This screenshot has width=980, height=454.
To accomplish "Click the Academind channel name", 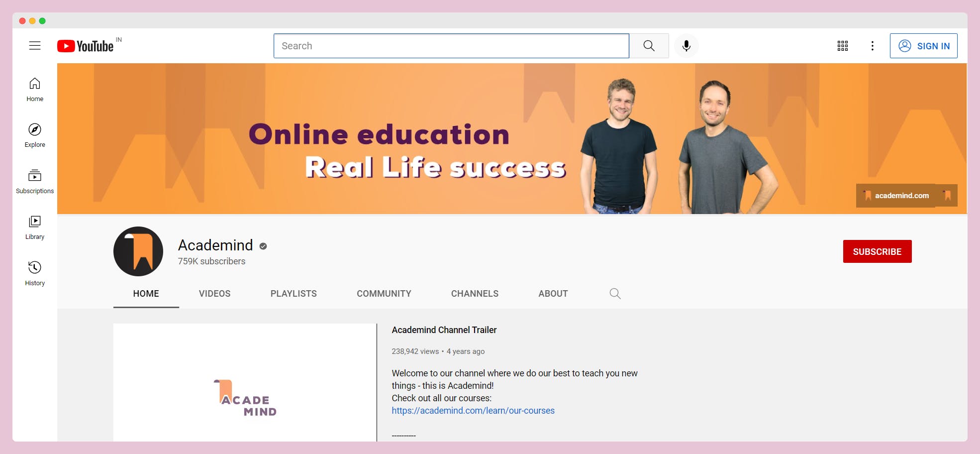I will point(215,245).
